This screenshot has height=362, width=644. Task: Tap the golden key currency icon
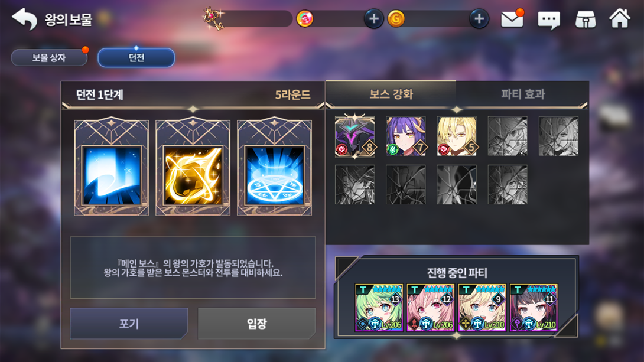tap(213, 18)
